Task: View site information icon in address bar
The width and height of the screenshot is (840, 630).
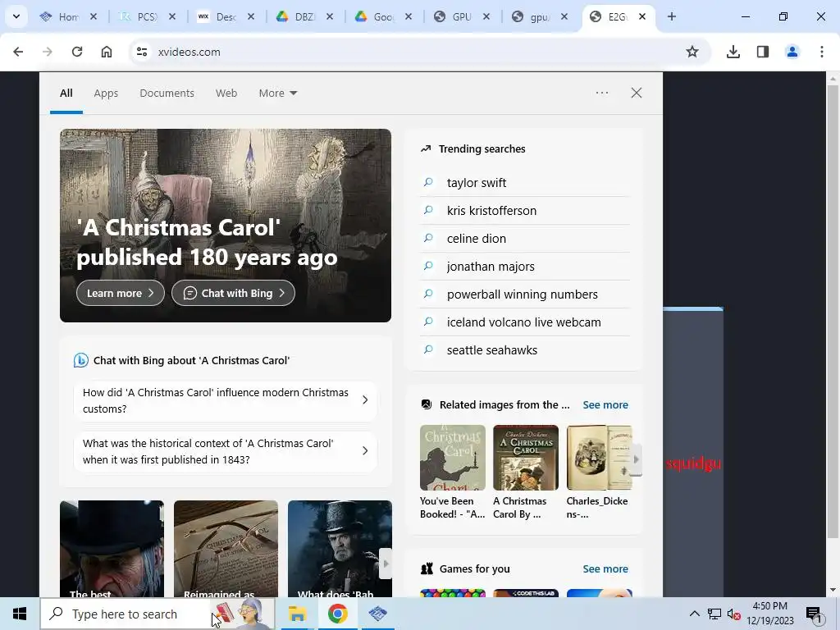Action: click(x=142, y=52)
